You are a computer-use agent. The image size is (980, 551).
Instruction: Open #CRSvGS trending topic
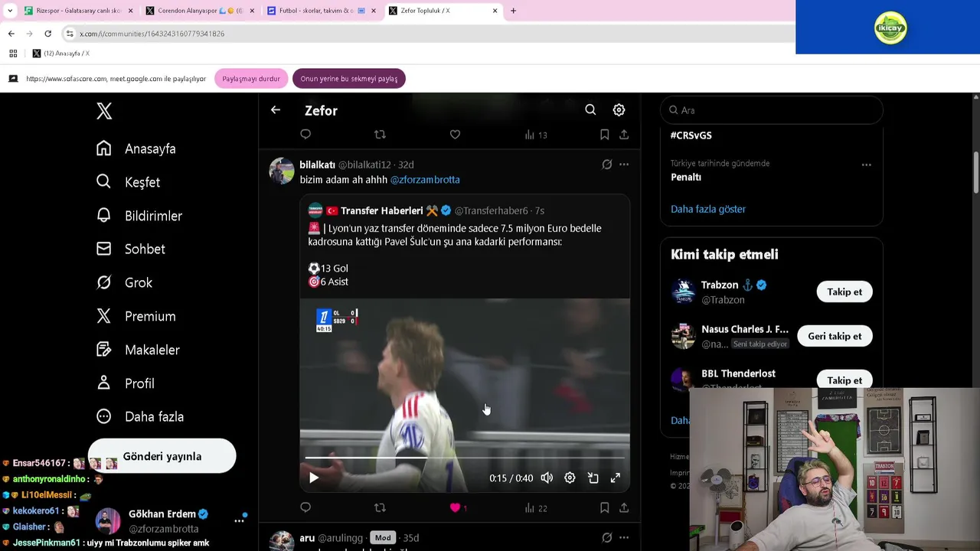click(691, 135)
